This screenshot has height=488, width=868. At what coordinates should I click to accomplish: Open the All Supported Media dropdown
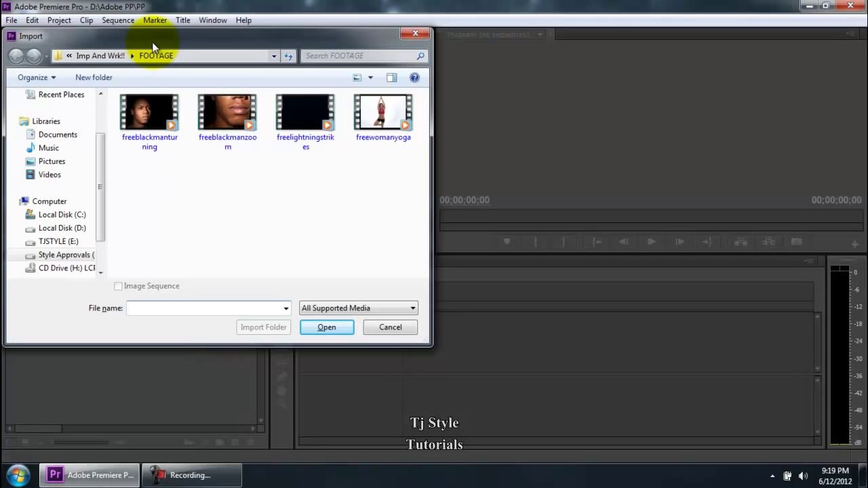point(358,308)
